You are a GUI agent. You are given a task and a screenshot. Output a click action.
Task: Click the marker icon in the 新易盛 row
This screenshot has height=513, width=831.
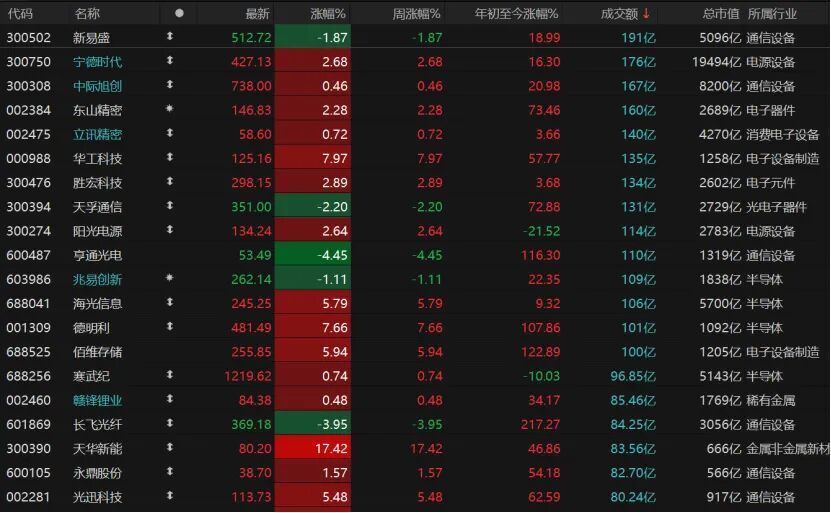click(170, 37)
